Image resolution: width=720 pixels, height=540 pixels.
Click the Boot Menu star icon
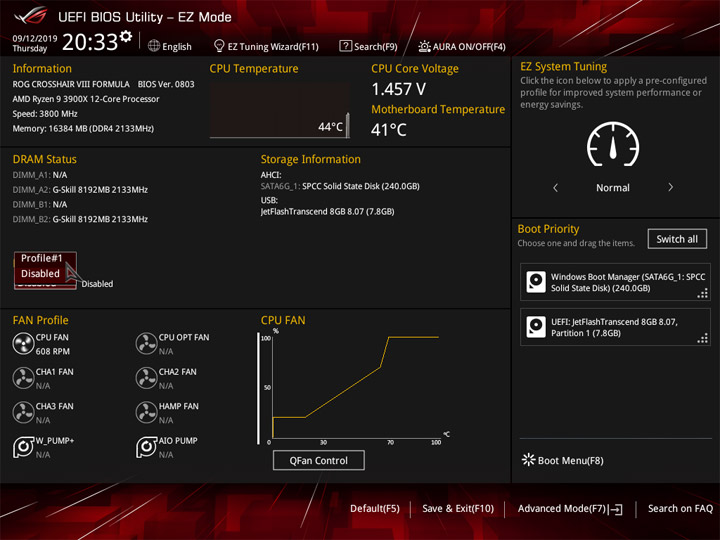(x=529, y=460)
